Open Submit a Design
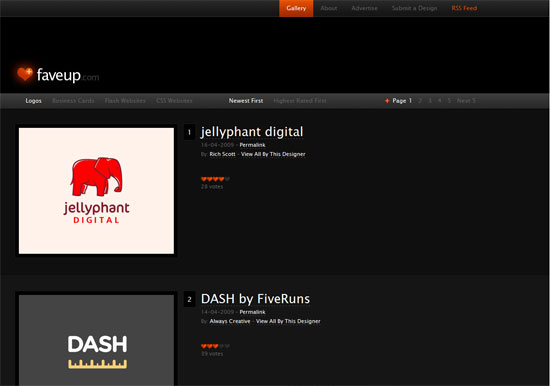The width and height of the screenshot is (550, 386). tap(414, 8)
